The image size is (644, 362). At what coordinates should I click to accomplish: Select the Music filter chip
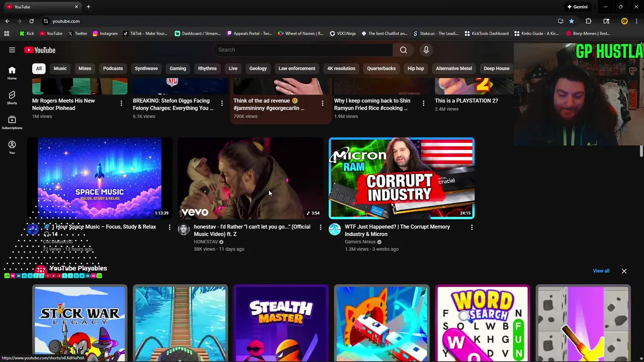[x=60, y=68]
